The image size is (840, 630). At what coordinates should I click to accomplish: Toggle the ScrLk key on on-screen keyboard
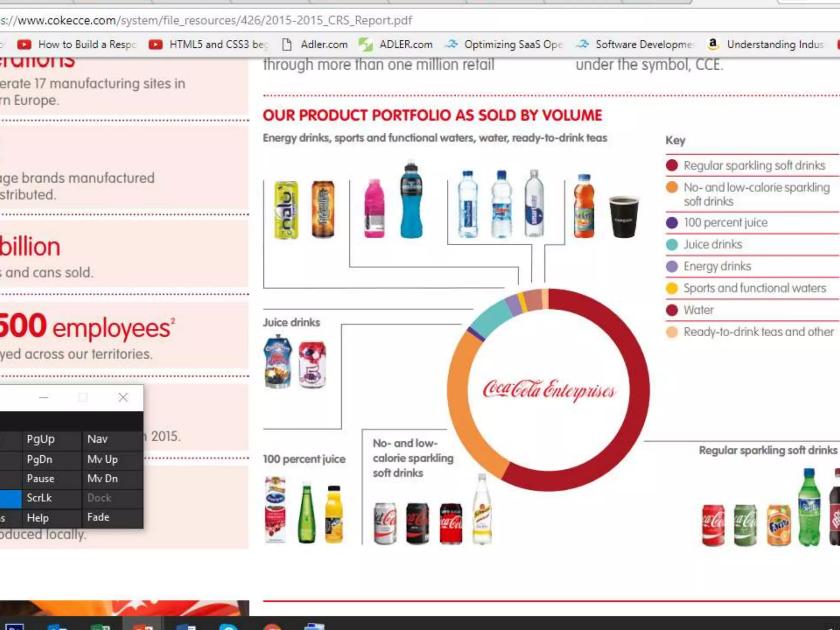click(40, 498)
